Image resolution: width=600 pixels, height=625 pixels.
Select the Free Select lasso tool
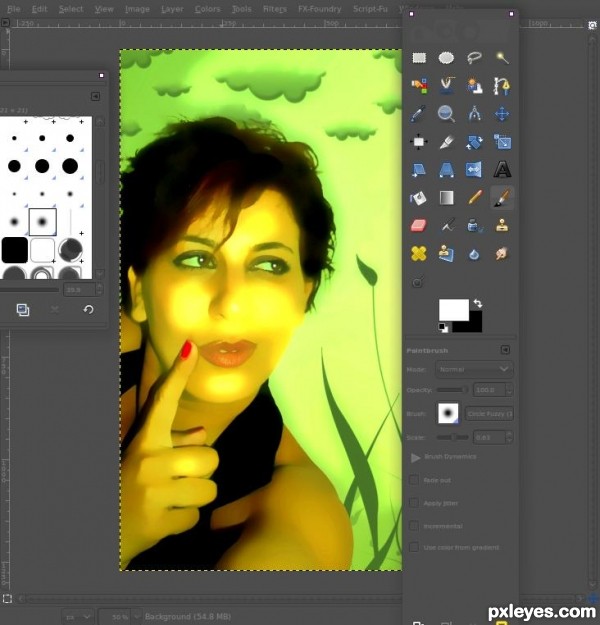(x=474, y=58)
